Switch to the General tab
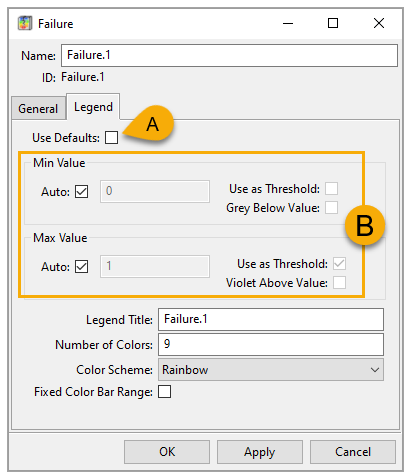The height and width of the screenshot is (476, 409). click(x=38, y=108)
